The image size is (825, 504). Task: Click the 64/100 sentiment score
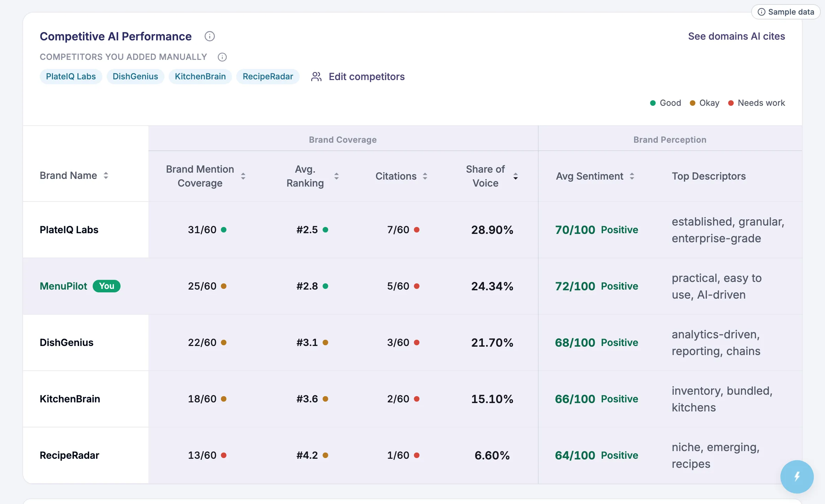click(575, 455)
